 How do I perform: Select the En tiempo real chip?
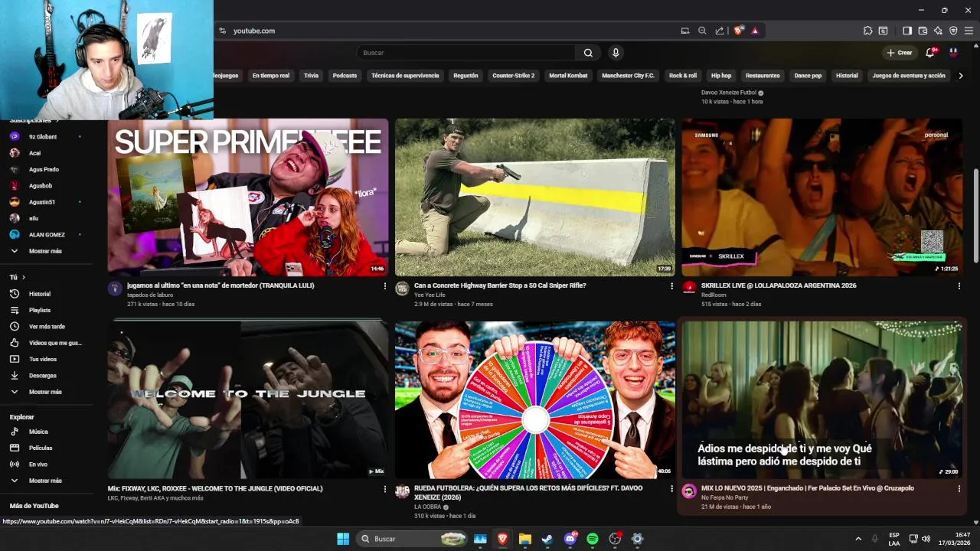click(x=271, y=76)
